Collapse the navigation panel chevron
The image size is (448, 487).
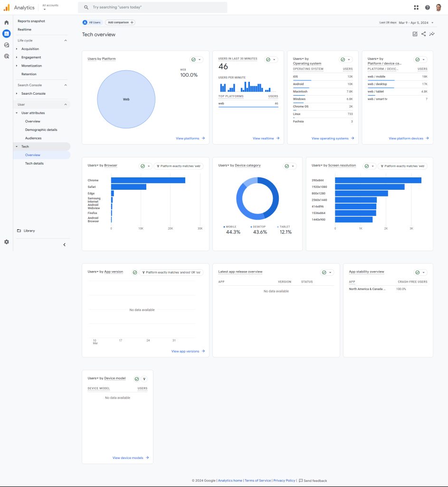click(65, 245)
